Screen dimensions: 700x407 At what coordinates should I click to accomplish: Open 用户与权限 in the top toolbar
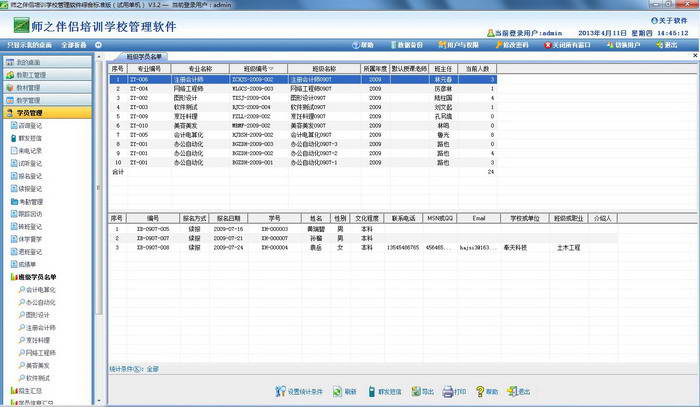[458, 45]
